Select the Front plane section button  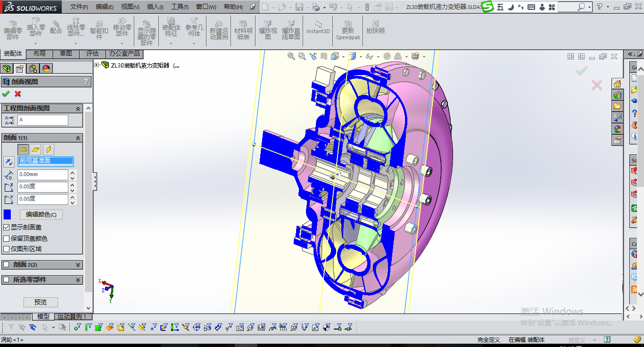tap(24, 150)
